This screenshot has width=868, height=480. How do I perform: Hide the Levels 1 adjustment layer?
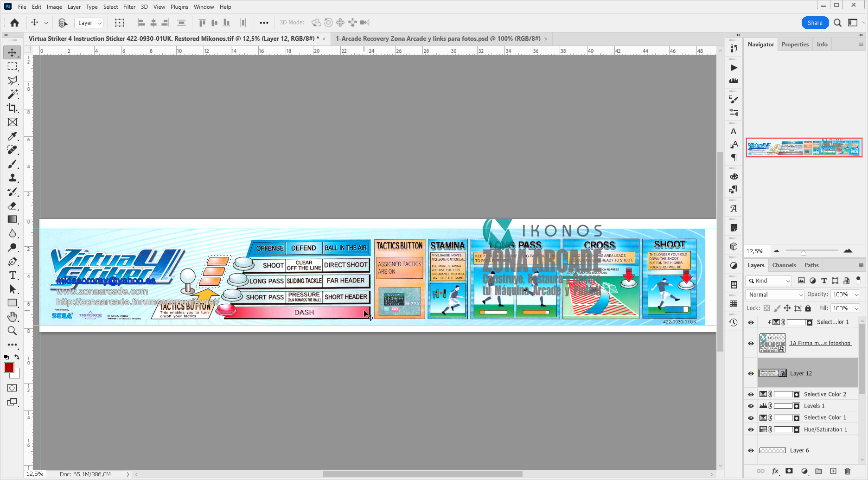coord(751,406)
